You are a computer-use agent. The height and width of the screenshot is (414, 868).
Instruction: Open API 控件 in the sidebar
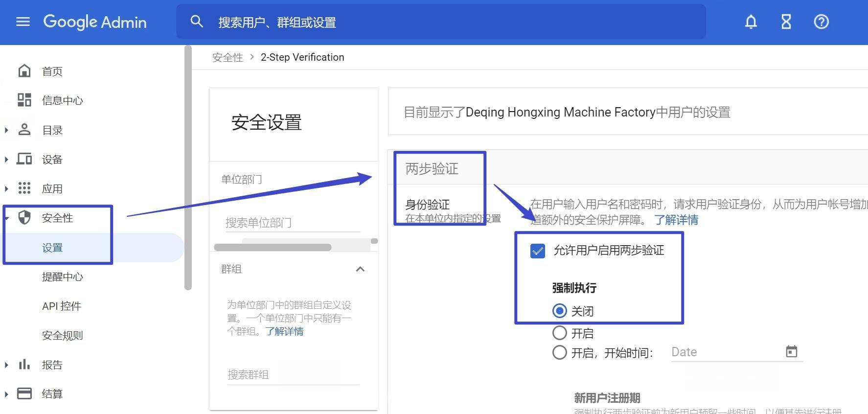tap(62, 306)
